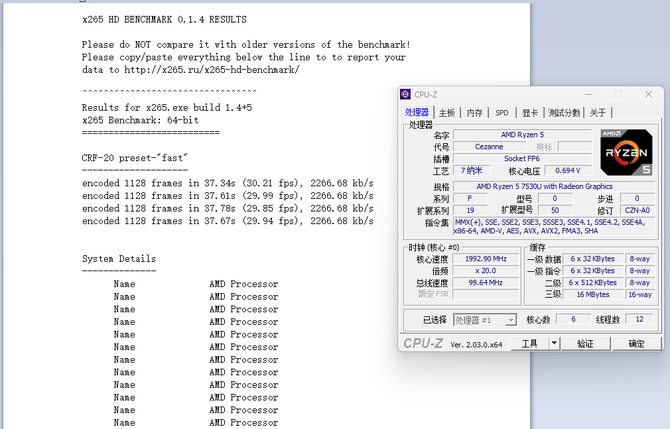Click the 29.85 fps encode result line
670x429 pixels.
click(x=228, y=209)
